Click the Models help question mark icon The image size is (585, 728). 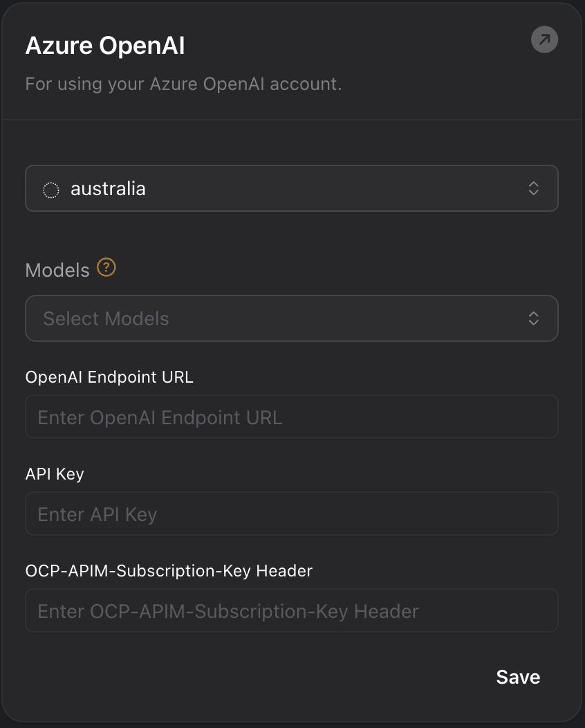(106, 268)
